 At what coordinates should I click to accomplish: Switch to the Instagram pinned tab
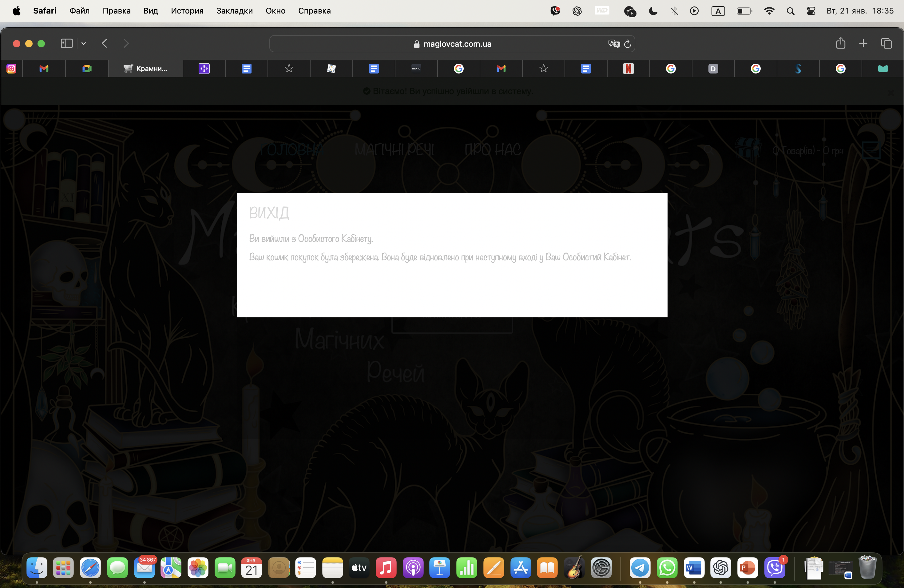(x=12, y=68)
